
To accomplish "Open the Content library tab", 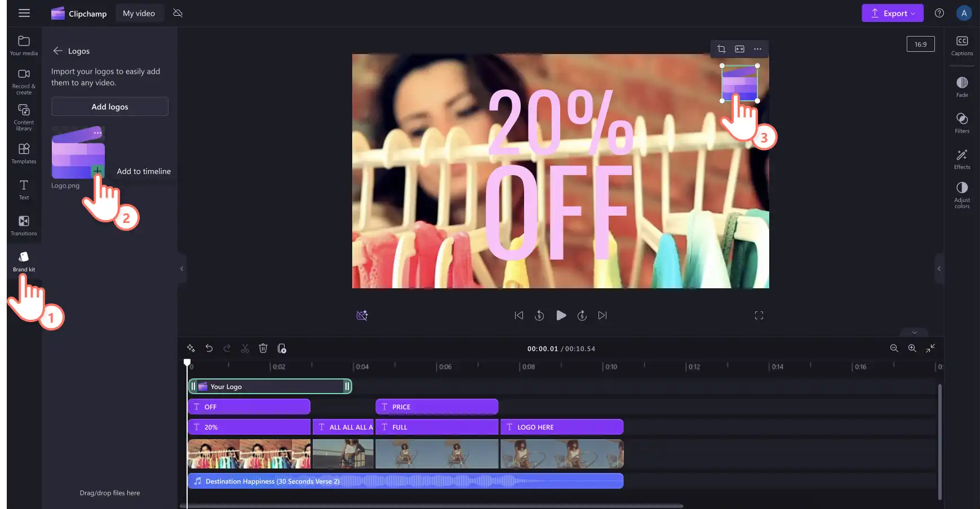I will [24, 117].
